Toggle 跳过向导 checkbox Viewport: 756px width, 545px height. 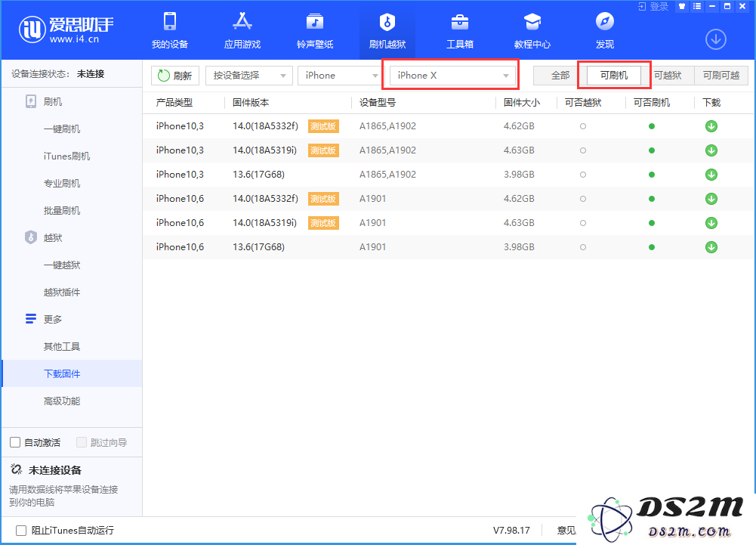click(82, 442)
